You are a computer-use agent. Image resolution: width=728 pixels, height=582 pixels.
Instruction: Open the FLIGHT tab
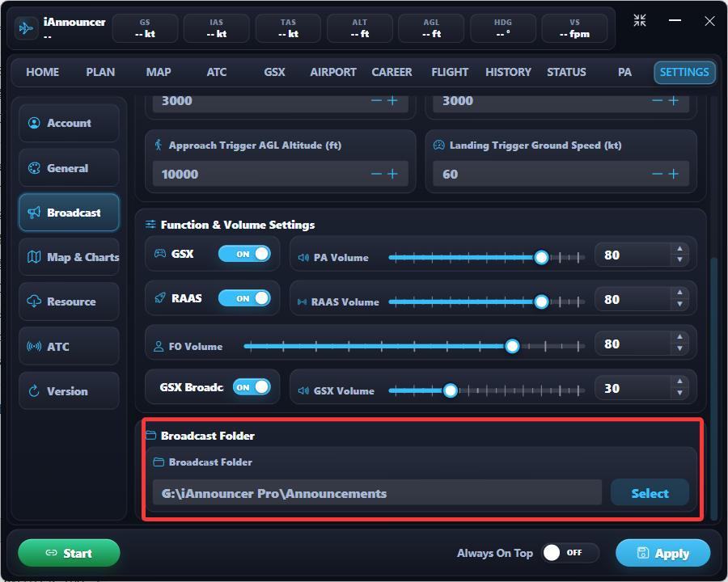(450, 73)
